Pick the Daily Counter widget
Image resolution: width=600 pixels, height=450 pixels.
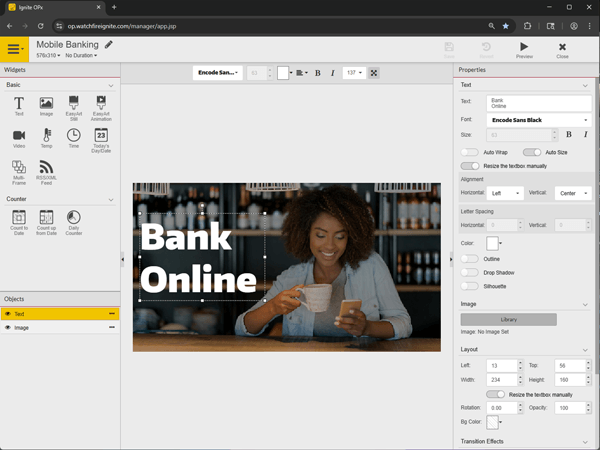point(73,218)
